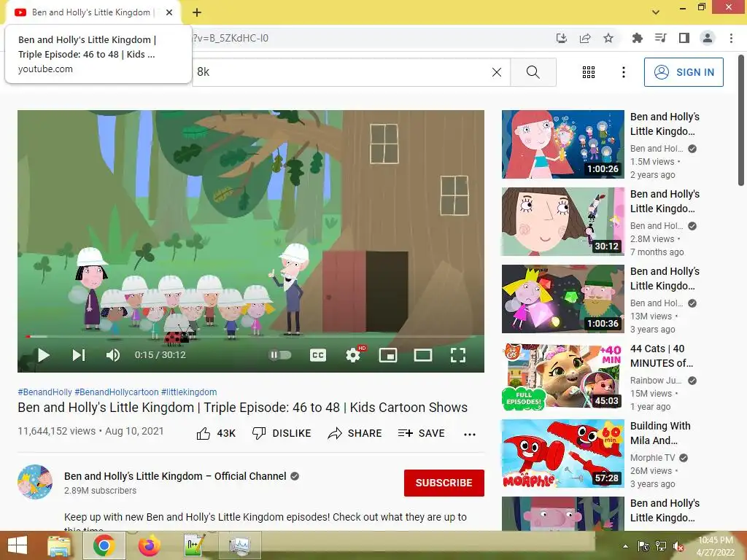Screen dimensions: 747x560
Task: Open the Rainbow Ju... channel name
Action: click(x=657, y=381)
